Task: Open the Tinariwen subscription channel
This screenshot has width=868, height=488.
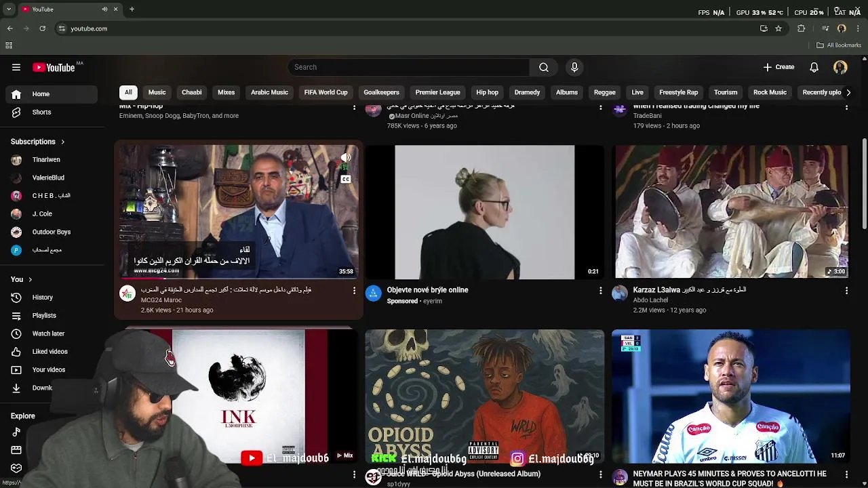Action: pos(52,160)
